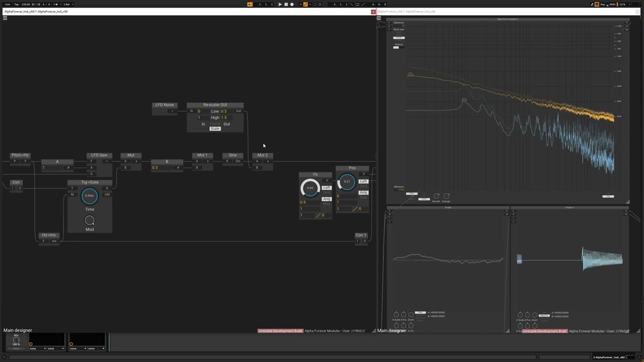Click the orange circle on second bottom slot
The image size is (644, 362).
click(71, 344)
